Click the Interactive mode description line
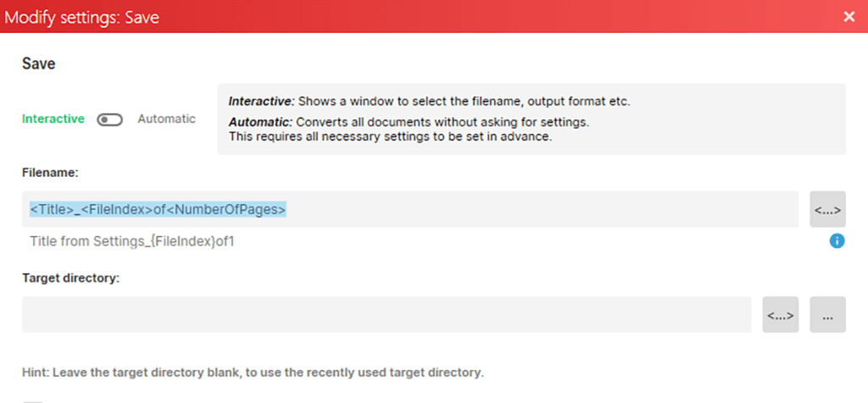Viewport: 868px width, 403px height. 429,102
